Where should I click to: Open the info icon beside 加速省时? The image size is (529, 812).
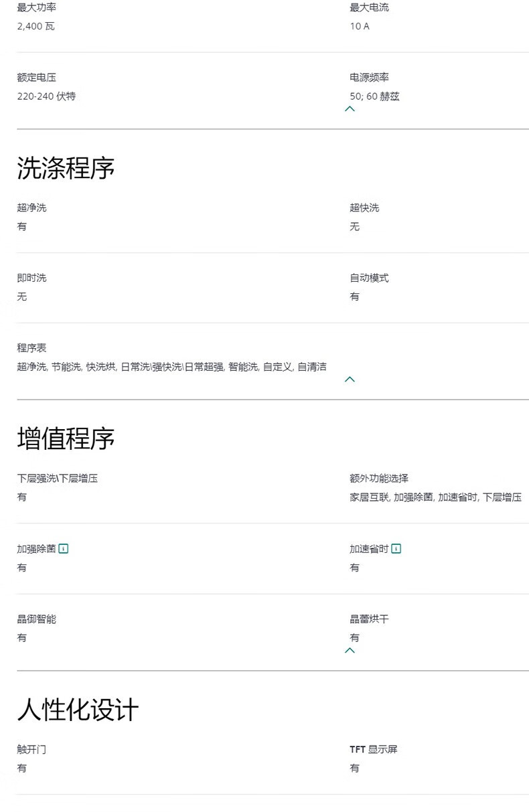point(396,549)
